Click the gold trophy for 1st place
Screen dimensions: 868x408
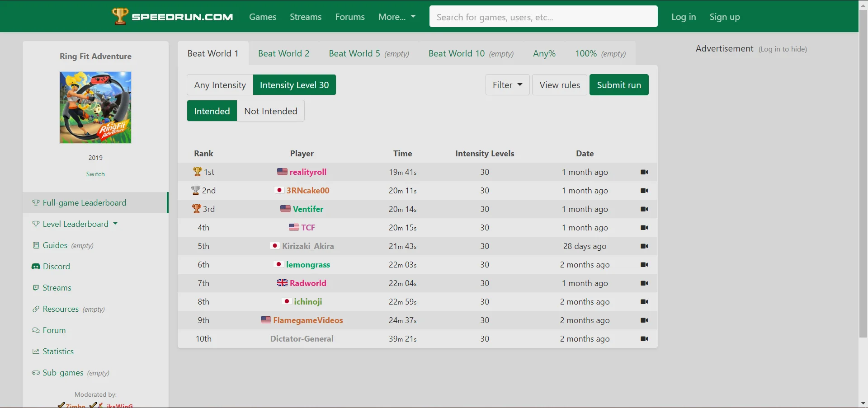[x=197, y=172]
